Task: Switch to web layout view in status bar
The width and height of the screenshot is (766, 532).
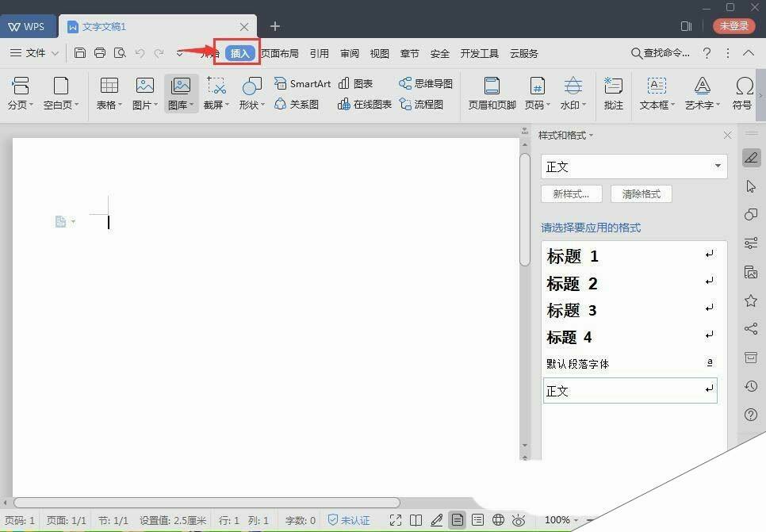Action: [x=498, y=520]
